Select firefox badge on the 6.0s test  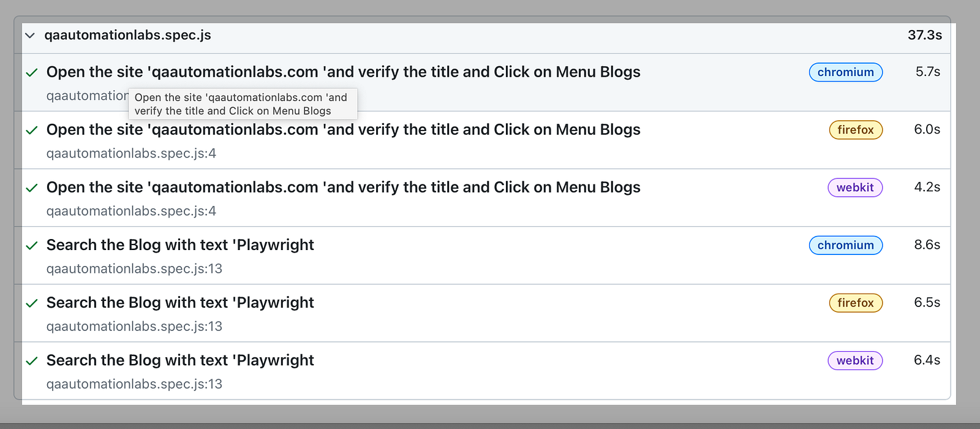[856, 130]
